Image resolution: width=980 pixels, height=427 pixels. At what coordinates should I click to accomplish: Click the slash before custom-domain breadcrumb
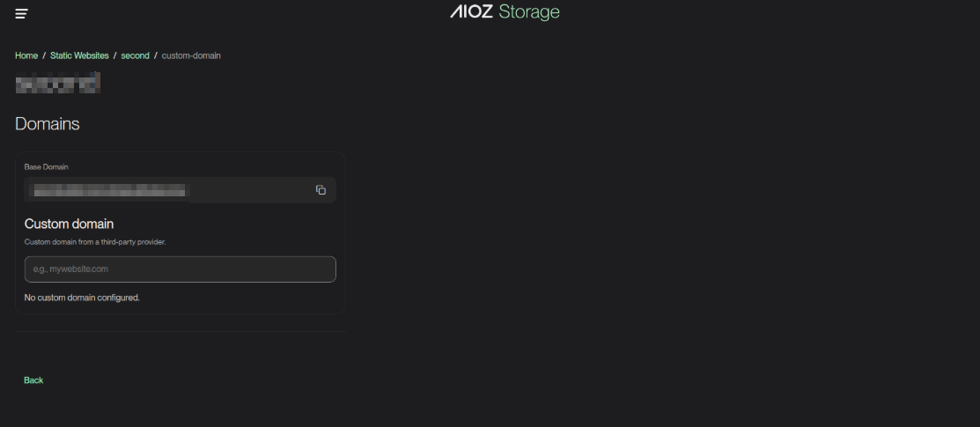click(156, 55)
